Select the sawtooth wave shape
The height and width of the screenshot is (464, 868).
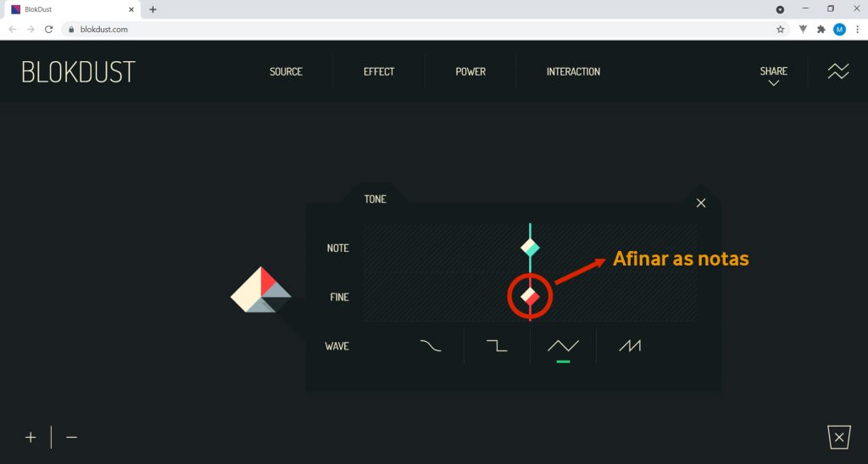[630, 346]
